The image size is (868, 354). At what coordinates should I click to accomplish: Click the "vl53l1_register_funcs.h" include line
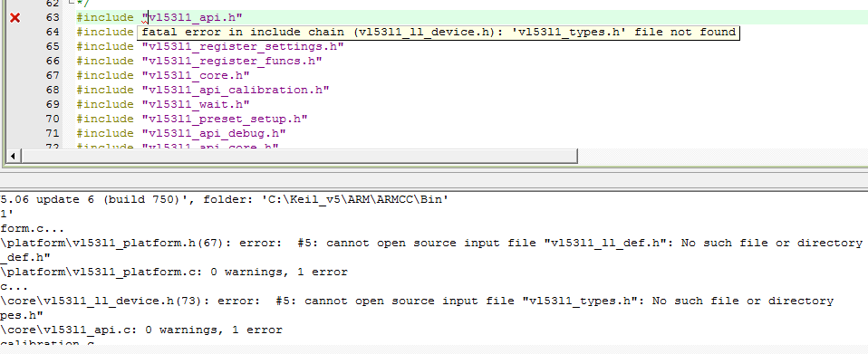pos(199,61)
